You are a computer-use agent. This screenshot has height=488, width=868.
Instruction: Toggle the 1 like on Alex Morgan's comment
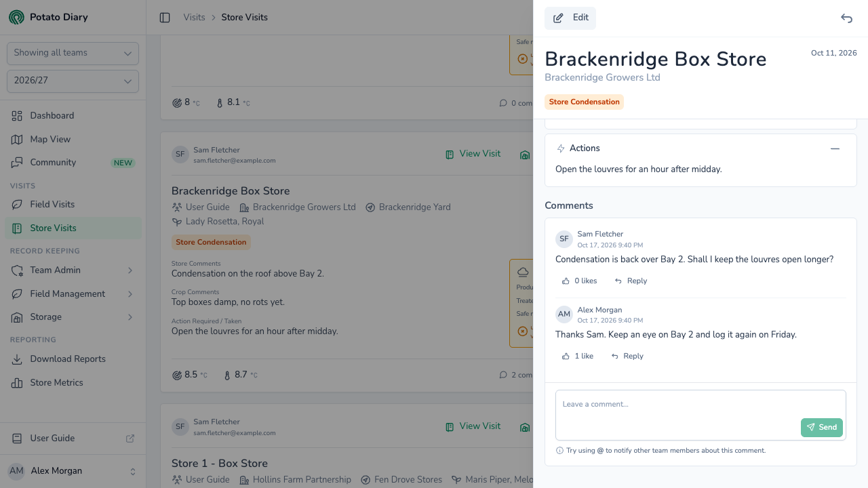pos(577,356)
